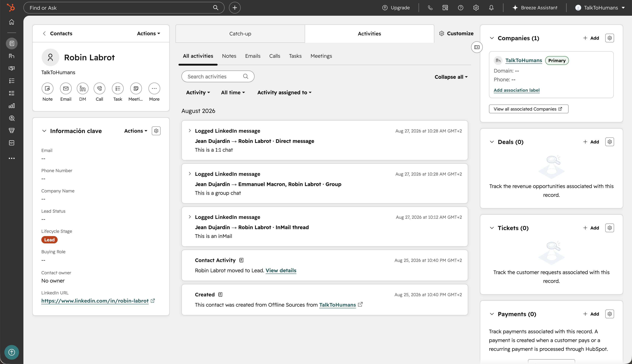The image size is (632, 364).
Task: Open the sidebar ellipsis more menu
Action: (x=12, y=158)
